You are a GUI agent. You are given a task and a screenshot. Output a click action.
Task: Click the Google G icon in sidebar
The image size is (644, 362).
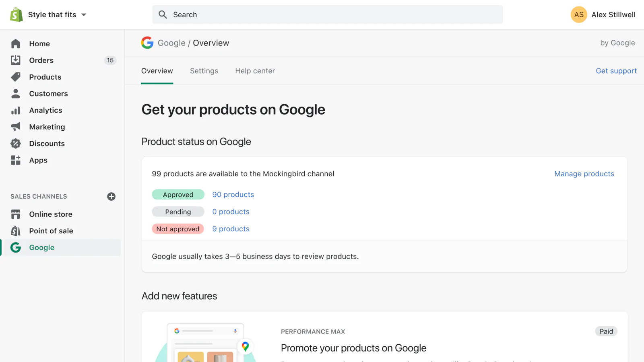[16, 247]
